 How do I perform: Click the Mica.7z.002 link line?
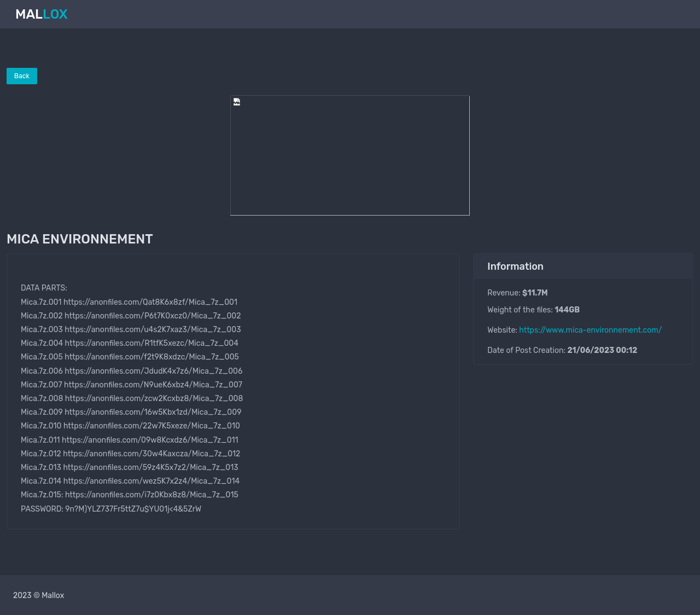131,316
